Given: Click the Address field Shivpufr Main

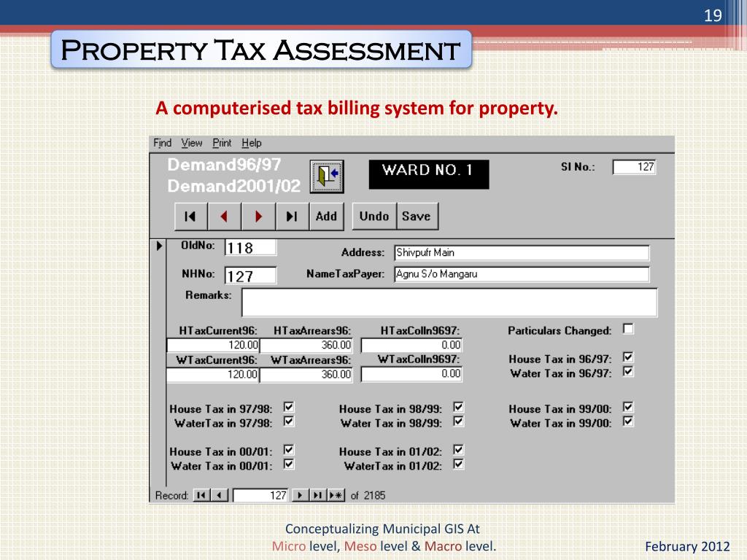Looking at the screenshot, I should coord(522,253).
